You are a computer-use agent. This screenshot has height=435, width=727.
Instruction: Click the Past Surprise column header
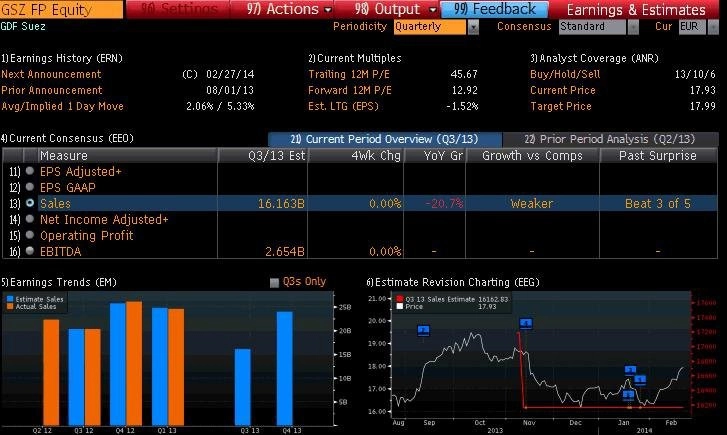tap(657, 156)
